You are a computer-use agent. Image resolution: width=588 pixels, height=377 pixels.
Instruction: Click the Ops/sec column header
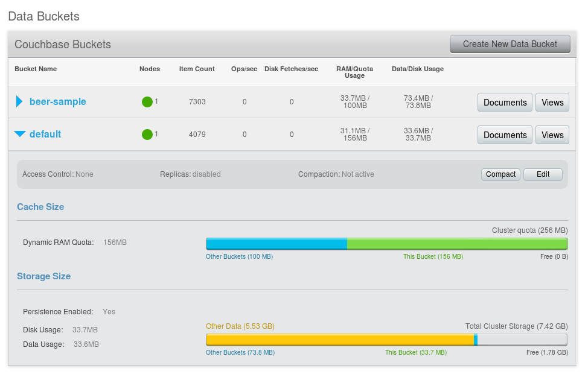coord(244,69)
